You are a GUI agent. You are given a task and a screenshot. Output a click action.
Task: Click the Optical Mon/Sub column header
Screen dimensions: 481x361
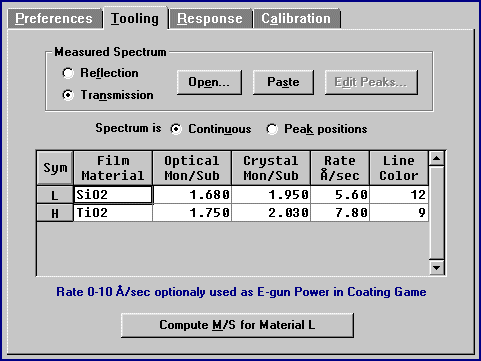coord(192,168)
